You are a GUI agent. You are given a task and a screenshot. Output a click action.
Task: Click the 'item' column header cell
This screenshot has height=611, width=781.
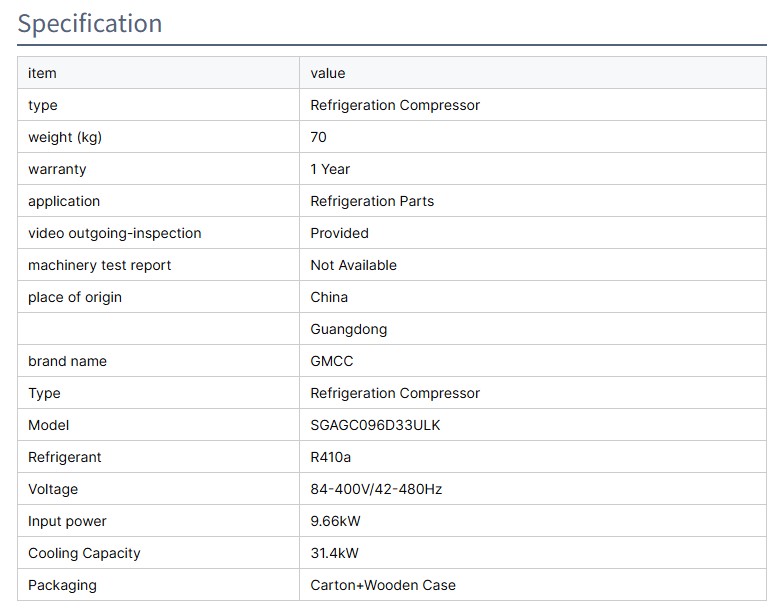pos(42,73)
